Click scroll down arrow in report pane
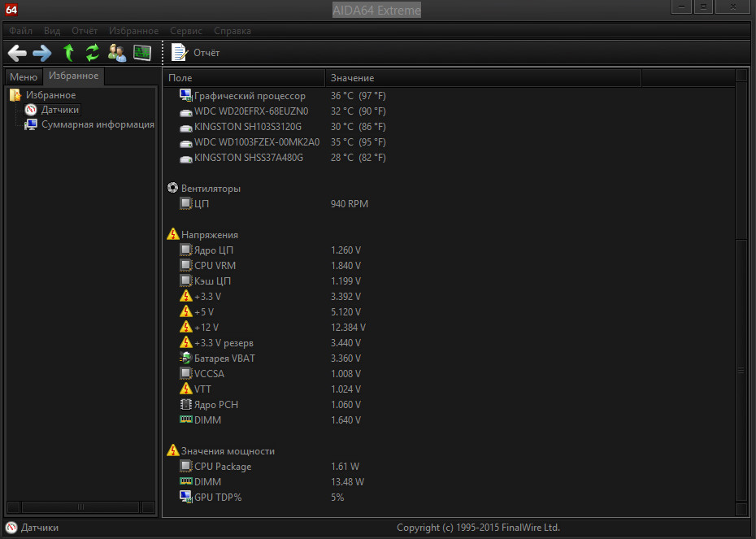Viewport: 756px width, 539px height. coord(741,510)
